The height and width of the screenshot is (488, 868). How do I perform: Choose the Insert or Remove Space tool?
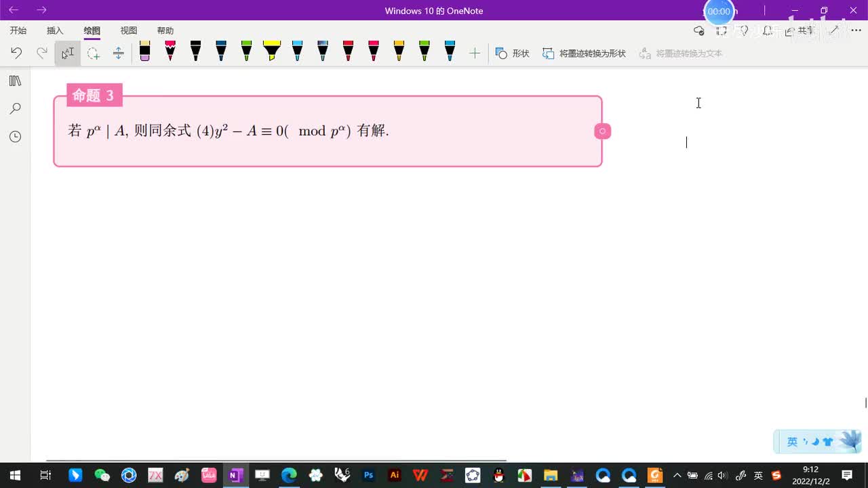coord(119,53)
